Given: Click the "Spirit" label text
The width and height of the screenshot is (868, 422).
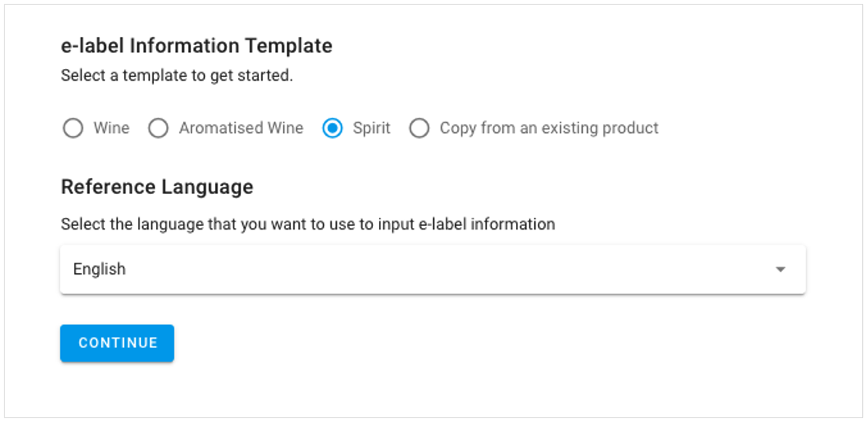Looking at the screenshot, I should (372, 129).
